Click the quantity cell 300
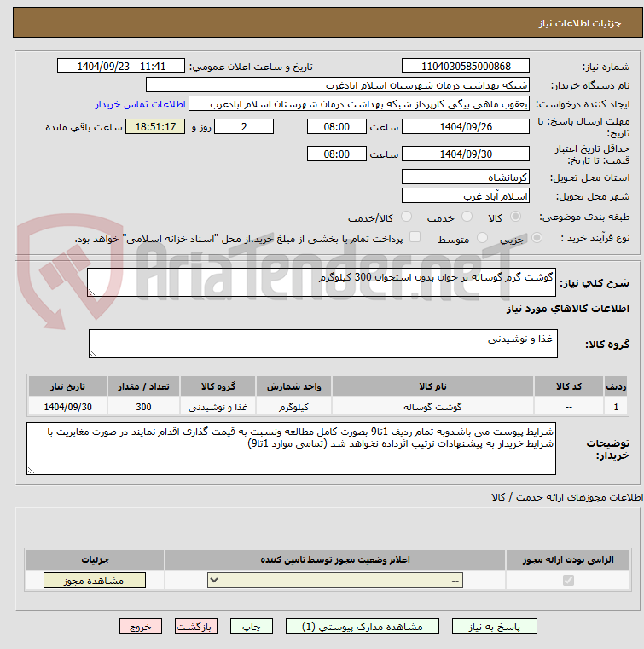The image size is (644, 649). pyautogui.click(x=143, y=407)
